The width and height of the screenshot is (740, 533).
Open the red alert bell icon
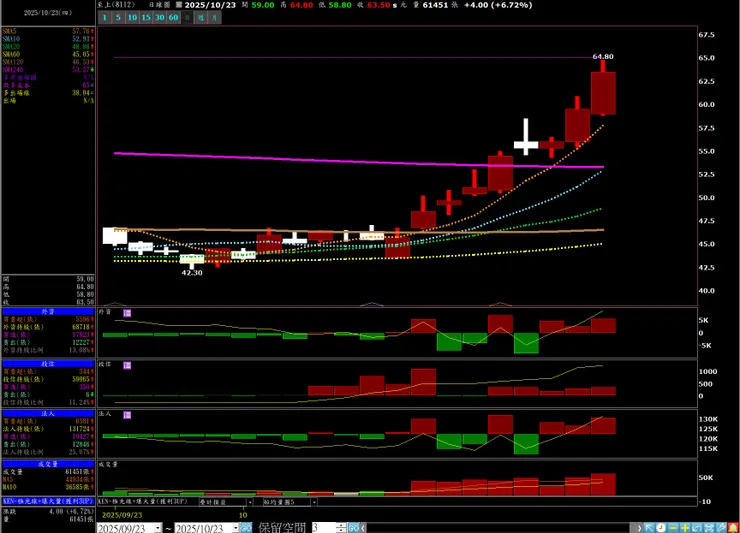click(733, 527)
